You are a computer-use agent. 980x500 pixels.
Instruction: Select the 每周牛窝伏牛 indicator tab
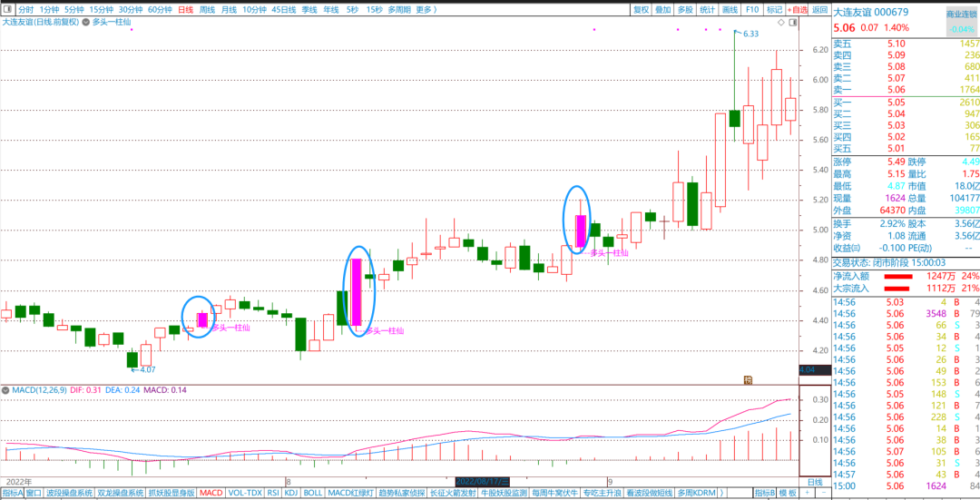click(x=555, y=493)
